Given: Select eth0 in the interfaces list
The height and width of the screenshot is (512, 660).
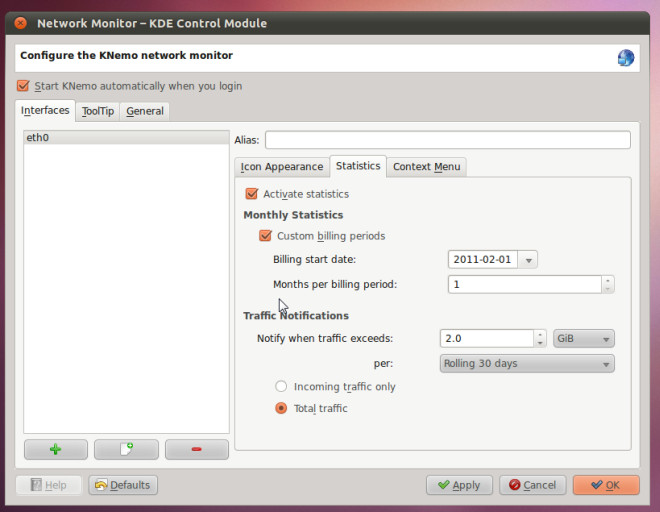Looking at the screenshot, I should [x=126, y=138].
